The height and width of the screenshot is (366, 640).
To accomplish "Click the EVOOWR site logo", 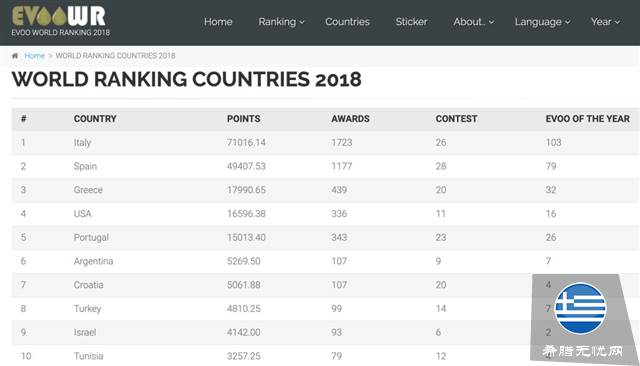I will (x=60, y=21).
